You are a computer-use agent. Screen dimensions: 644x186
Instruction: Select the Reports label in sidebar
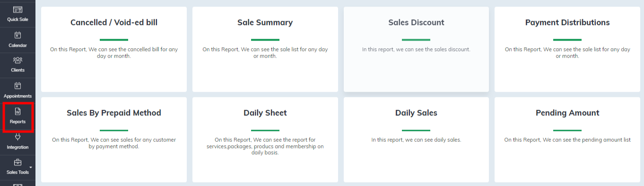(x=17, y=122)
